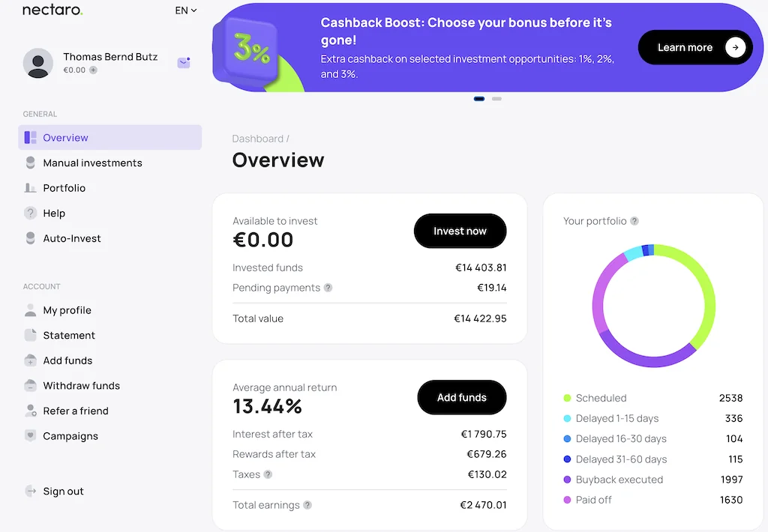Select the first banner slide indicator

(479, 99)
